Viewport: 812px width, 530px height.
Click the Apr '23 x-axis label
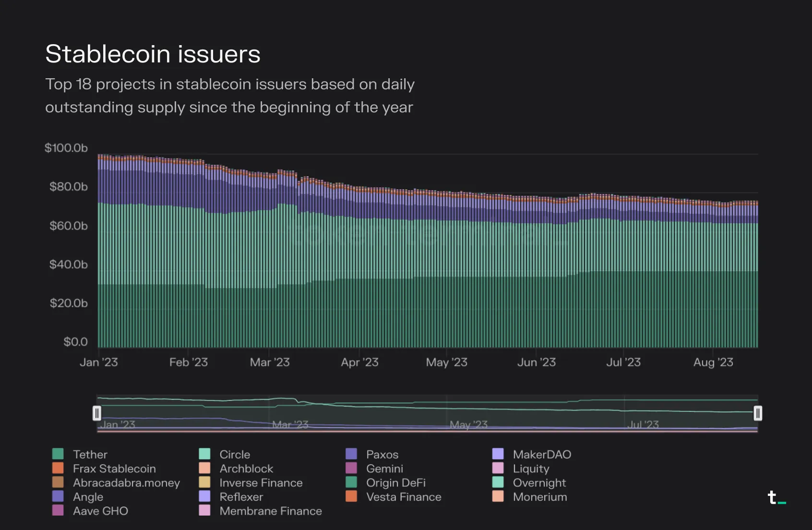pos(360,362)
